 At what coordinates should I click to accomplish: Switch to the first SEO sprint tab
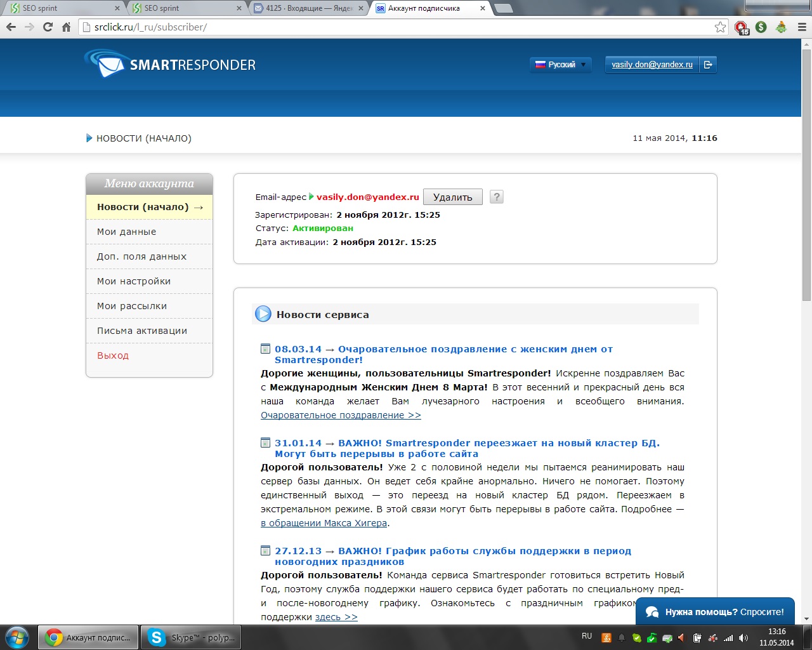point(63,8)
